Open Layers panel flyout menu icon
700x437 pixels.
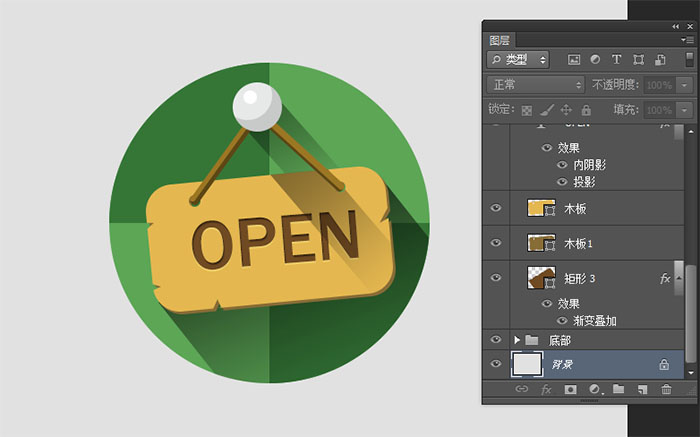pos(687,40)
